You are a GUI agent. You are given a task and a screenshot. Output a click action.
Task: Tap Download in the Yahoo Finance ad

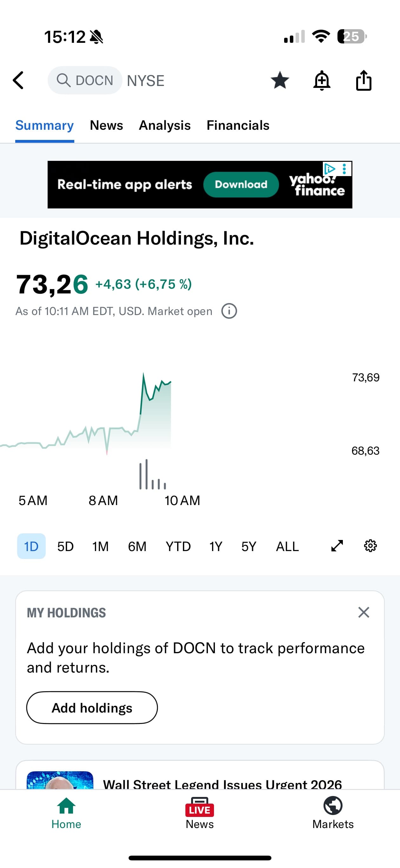(x=241, y=184)
